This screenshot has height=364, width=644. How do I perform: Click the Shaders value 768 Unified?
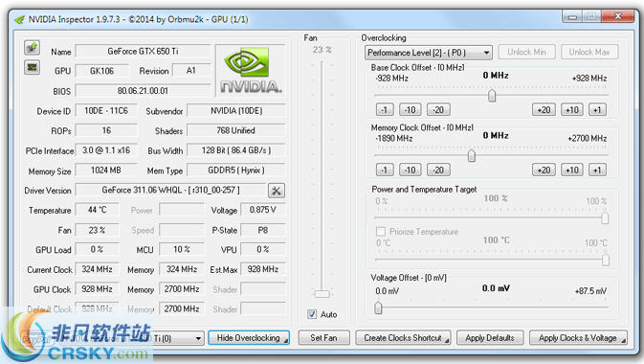click(x=236, y=130)
